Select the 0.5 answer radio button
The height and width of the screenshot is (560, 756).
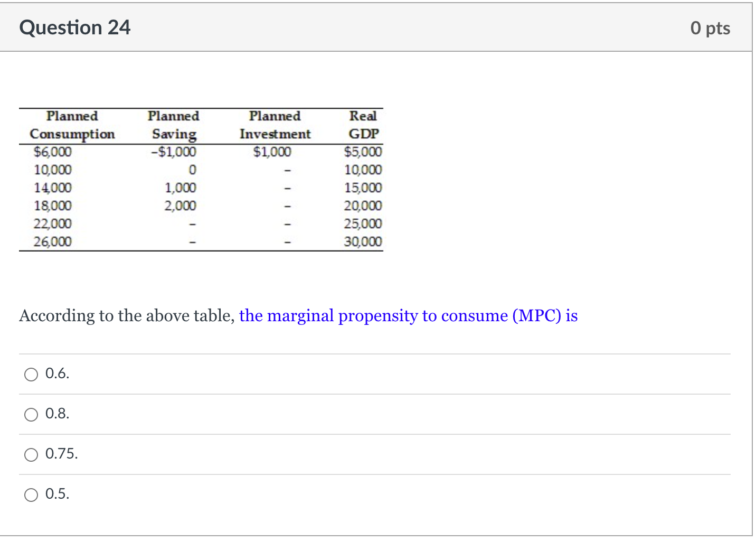pos(31,495)
